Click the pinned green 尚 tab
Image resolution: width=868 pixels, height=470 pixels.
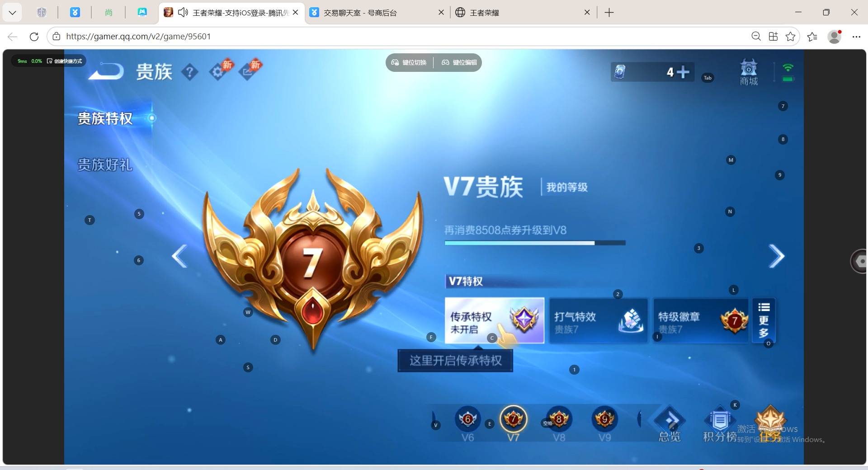point(108,13)
